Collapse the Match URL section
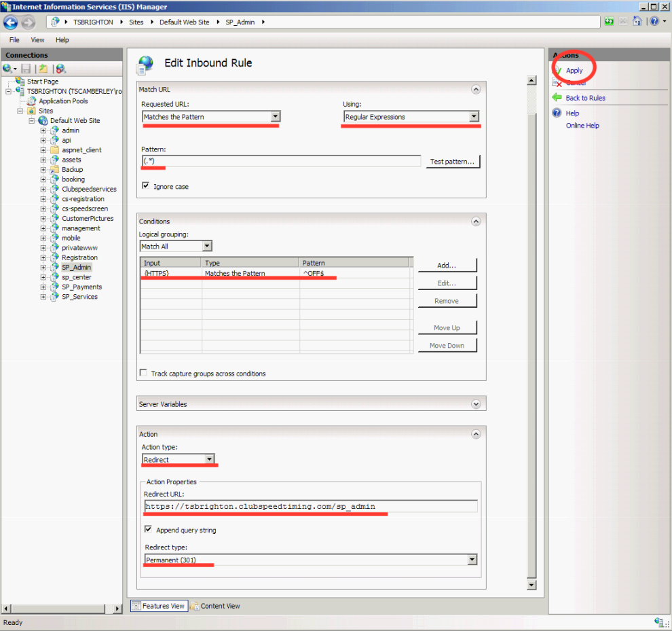The image size is (672, 631). click(x=476, y=90)
